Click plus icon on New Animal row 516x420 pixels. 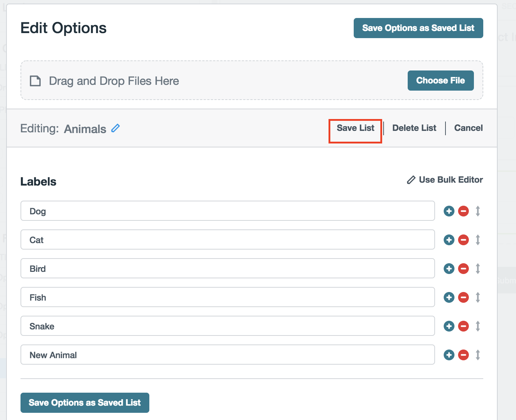coord(449,355)
